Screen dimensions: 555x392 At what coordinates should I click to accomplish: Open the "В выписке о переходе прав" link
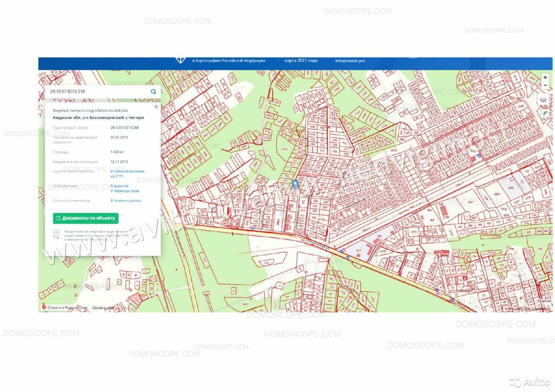pos(125,189)
